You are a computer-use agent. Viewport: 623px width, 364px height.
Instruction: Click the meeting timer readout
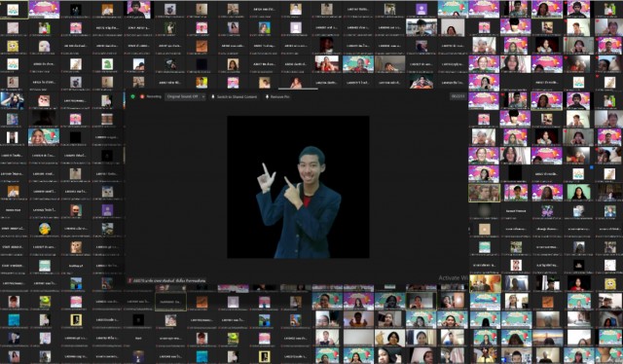458,96
